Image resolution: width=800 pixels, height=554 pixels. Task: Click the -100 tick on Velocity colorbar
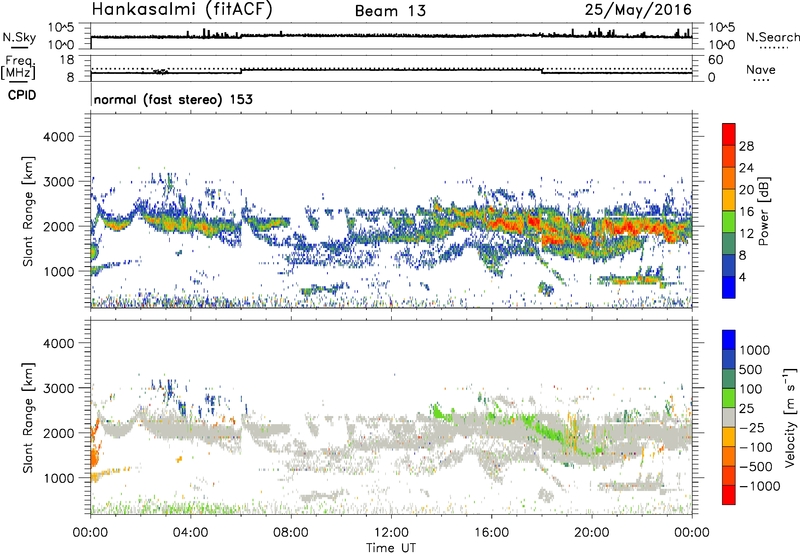pos(756,447)
